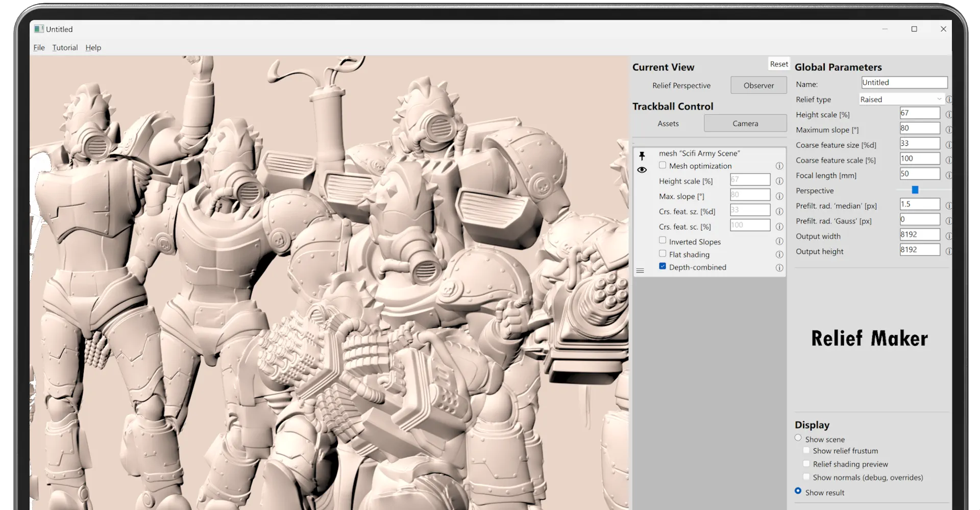Click the info icon beside Output height
The height and width of the screenshot is (510, 980).
click(x=950, y=251)
